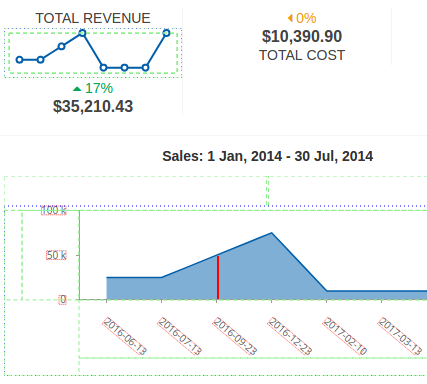This screenshot has height=384, width=427.
Task: Click the peak point of the sales area chart
Action: pyautogui.click(x=272, y=233)
